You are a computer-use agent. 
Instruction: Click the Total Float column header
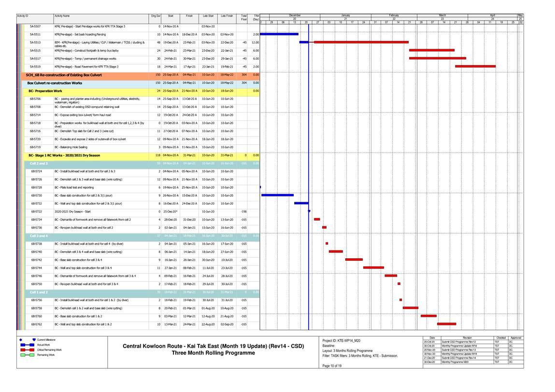tap(243, 17)
